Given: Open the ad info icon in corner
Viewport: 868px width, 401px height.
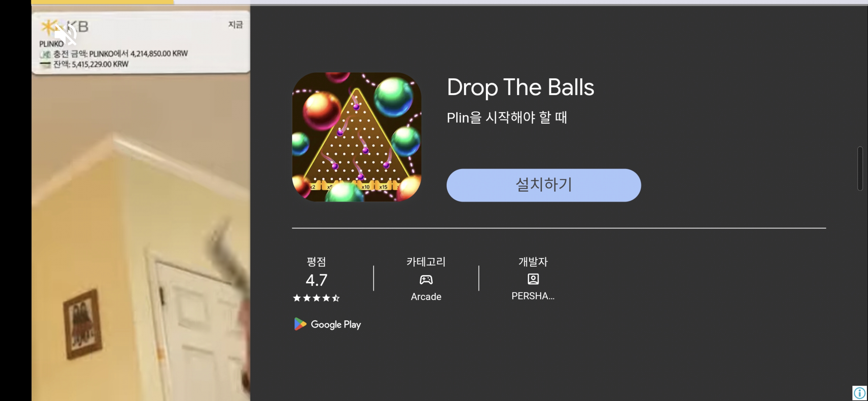Looking at the screenshot, I should (x=859, y=393).
